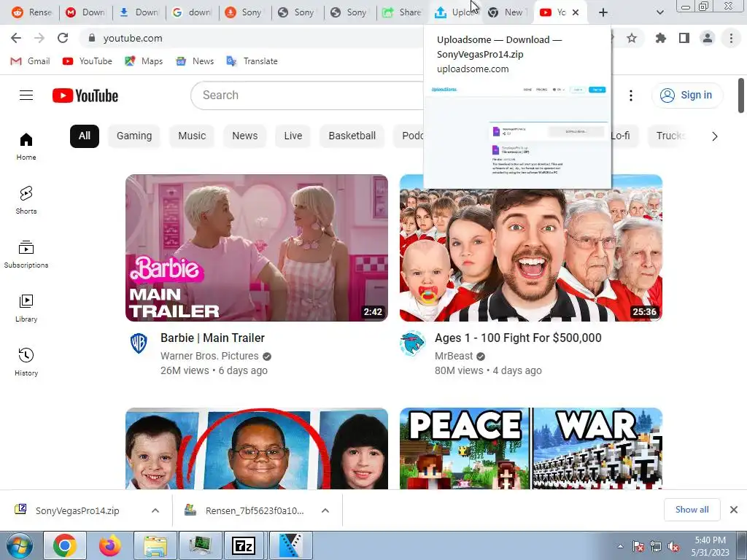
Task: Open SonyVegasPro14.zip download item
Action: [77, 510]
